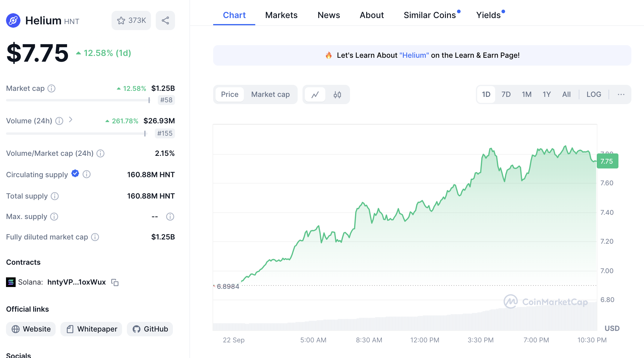This screenshot has height=358, width=644.
Task: Show Market cap info tooltip icon
Action: click(52, 88)
